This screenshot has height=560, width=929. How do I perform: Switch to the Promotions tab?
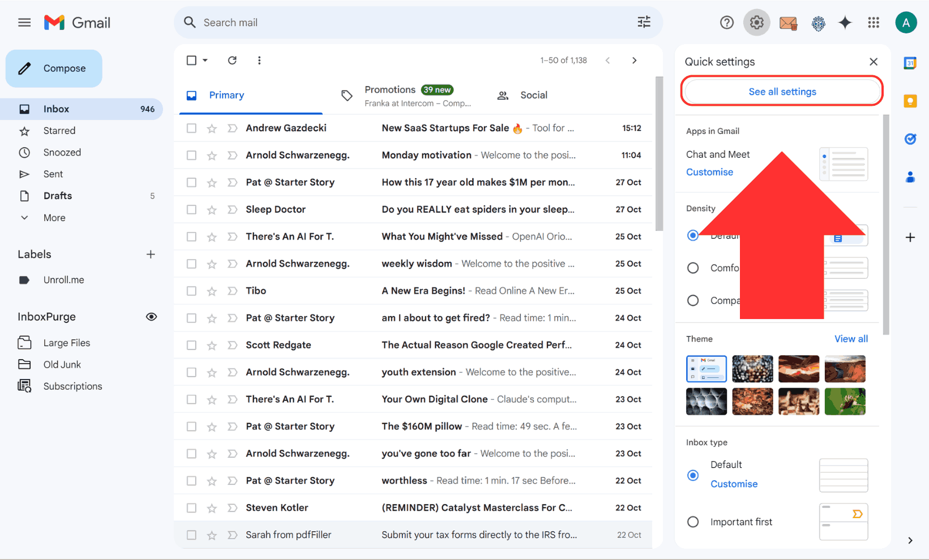pos(405,95)
